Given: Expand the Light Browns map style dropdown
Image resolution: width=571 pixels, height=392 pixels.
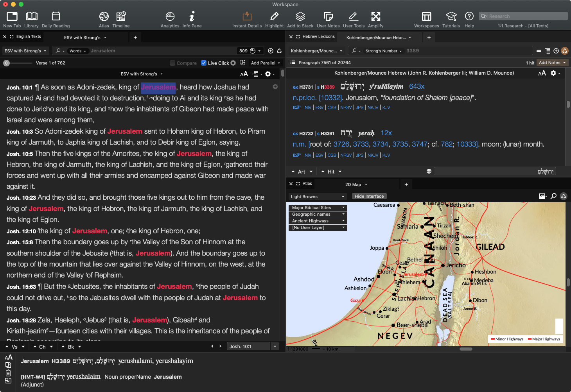Looking at the screenshot, I should point(317,197).
